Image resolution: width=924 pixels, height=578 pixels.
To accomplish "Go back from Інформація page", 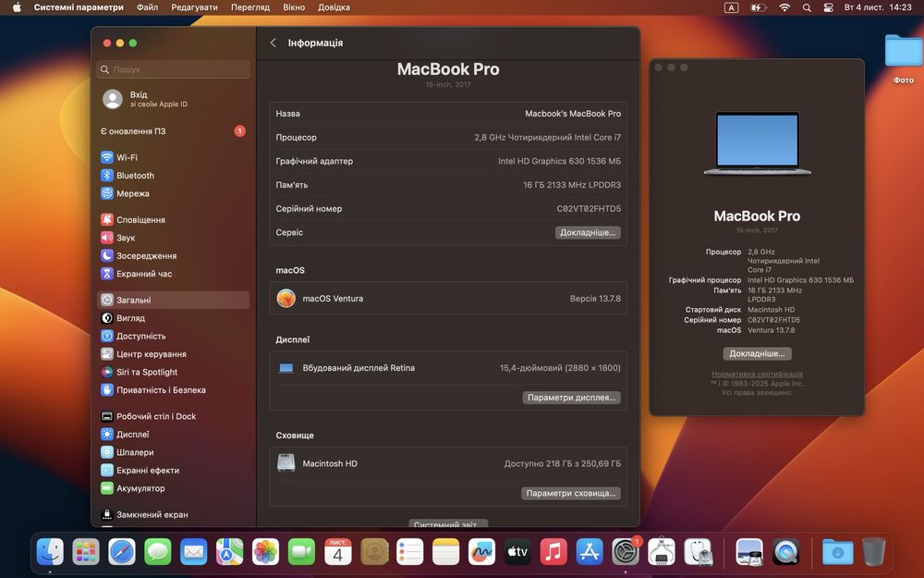I will coord(273,43).
